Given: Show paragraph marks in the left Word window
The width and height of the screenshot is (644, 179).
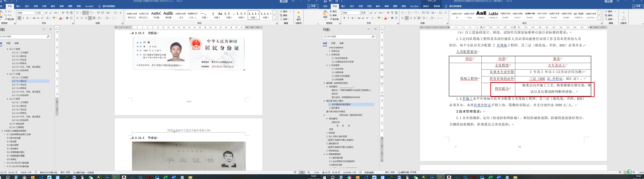Looking at the screenshot, I should [x=121, y=13].
